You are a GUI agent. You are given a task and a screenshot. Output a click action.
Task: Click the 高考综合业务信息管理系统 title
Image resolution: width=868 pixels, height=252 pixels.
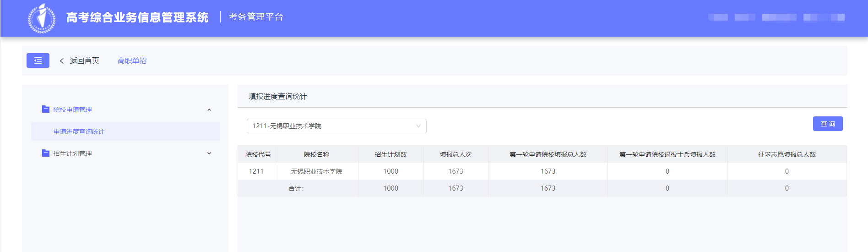[137, 17]
